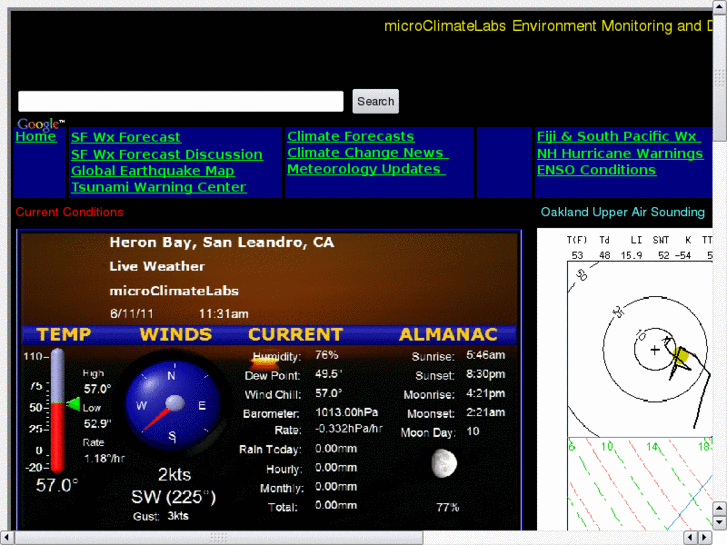Click vertical scrollbar up arrow at top
Screen dimensions: 727x545
[x=720, y=7]
